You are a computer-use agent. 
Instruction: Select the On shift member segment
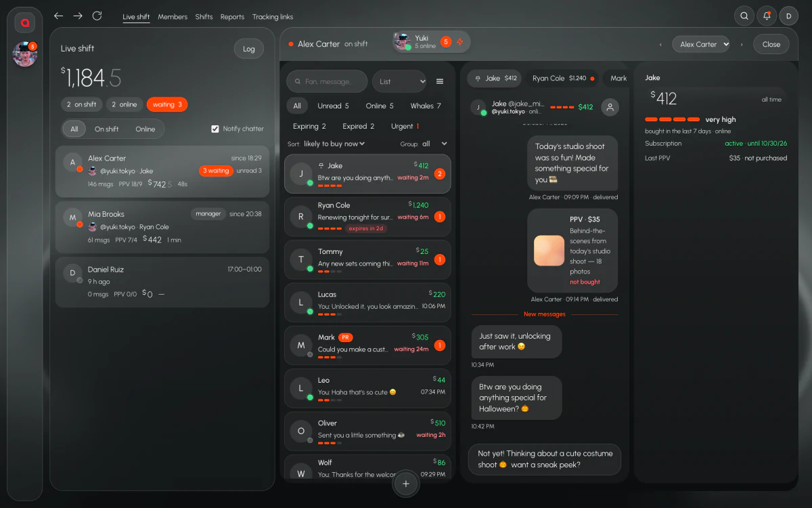coord(106,129)
